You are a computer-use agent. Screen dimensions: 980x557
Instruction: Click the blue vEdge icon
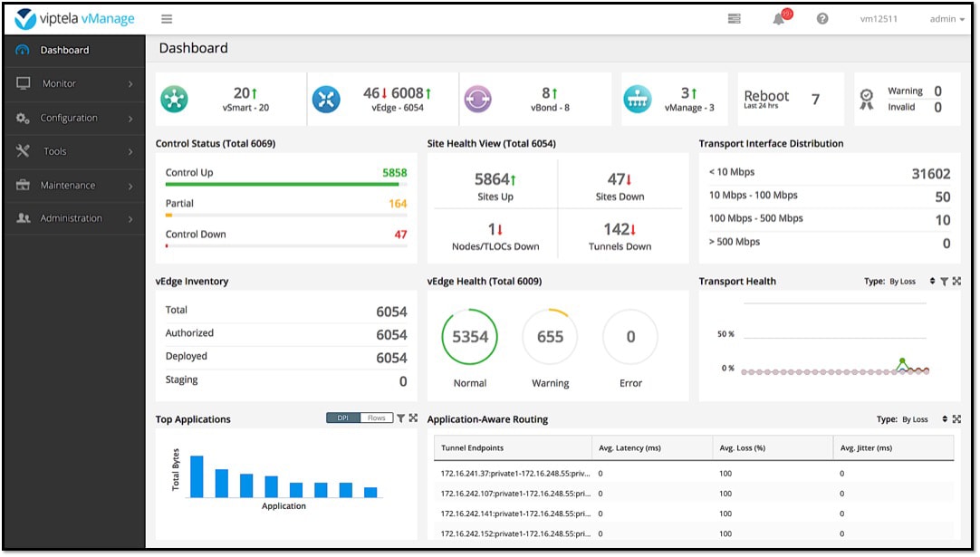(x=326, y=99)
